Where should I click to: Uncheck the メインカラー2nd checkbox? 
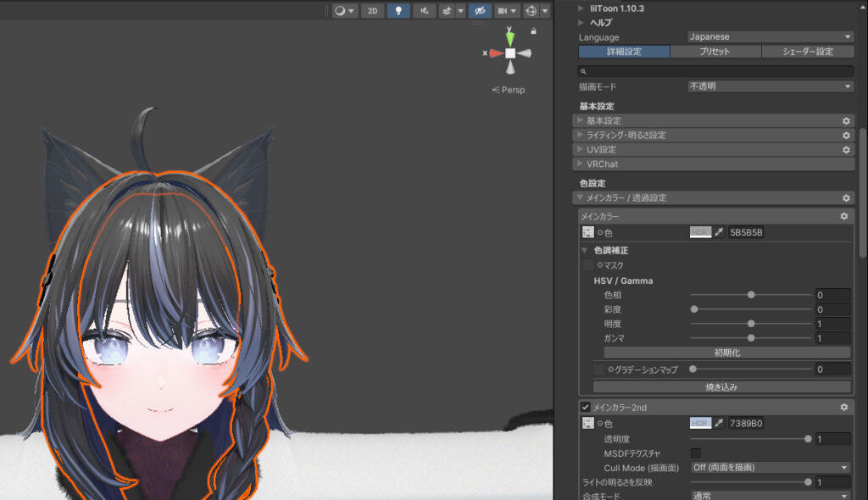586,408
